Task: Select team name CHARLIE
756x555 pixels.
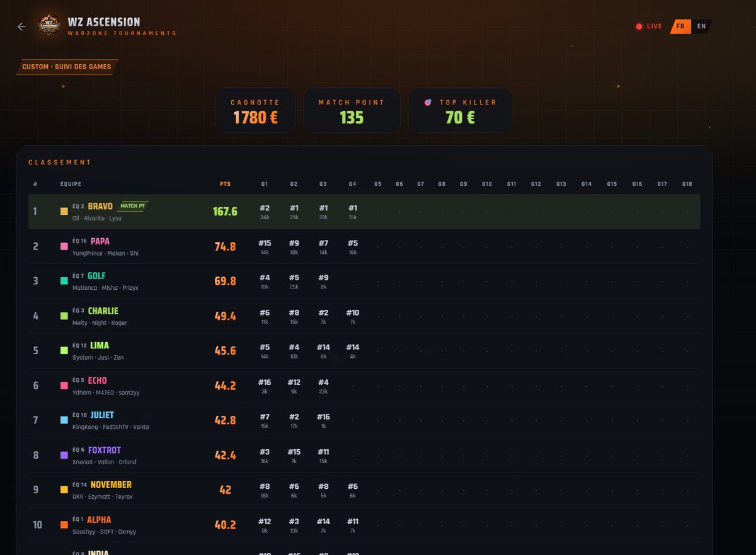Action: point(103,311)
